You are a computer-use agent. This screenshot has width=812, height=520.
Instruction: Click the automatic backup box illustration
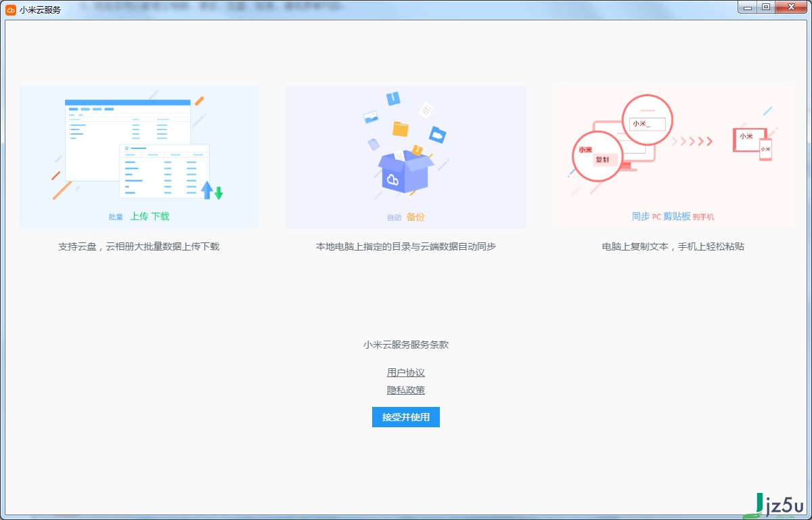(x=406, y=156)
